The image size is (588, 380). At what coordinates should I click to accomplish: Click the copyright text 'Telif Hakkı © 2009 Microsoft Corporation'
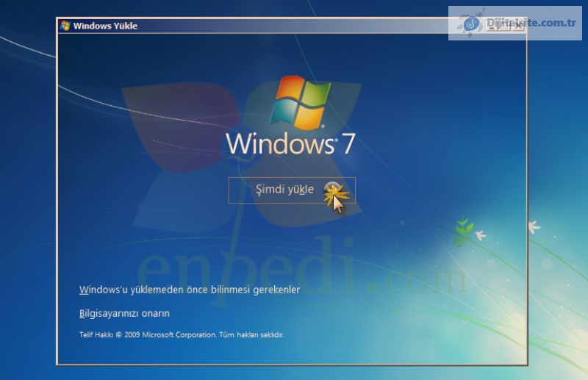pos(148,334)
